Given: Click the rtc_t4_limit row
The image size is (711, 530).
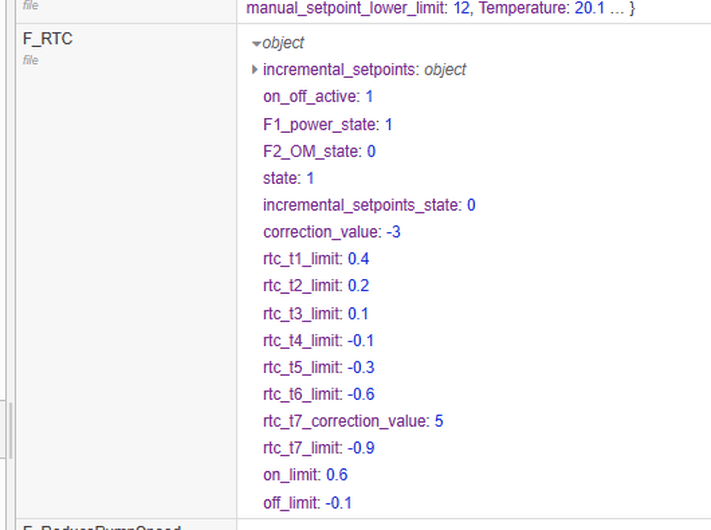Looking at the screenshot, I should coord(318,340).
